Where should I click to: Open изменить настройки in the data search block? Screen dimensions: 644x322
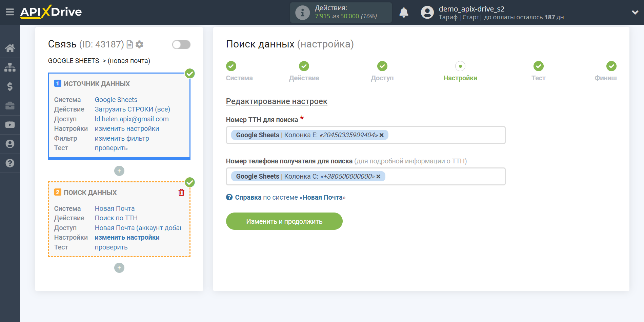(x=127, y=237)
